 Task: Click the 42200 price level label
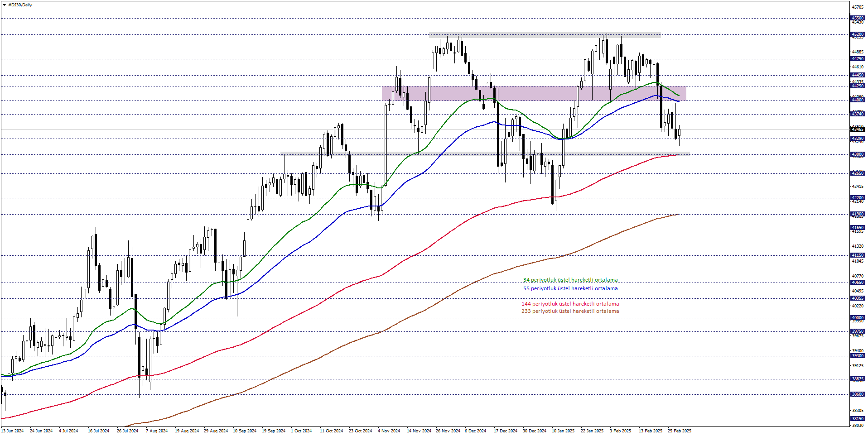coord(858,198)
